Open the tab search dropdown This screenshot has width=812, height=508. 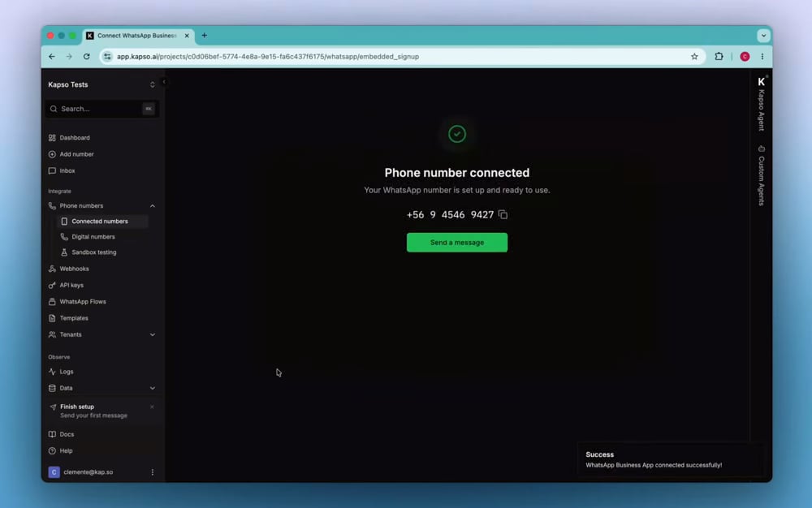[x=763, y=36]
